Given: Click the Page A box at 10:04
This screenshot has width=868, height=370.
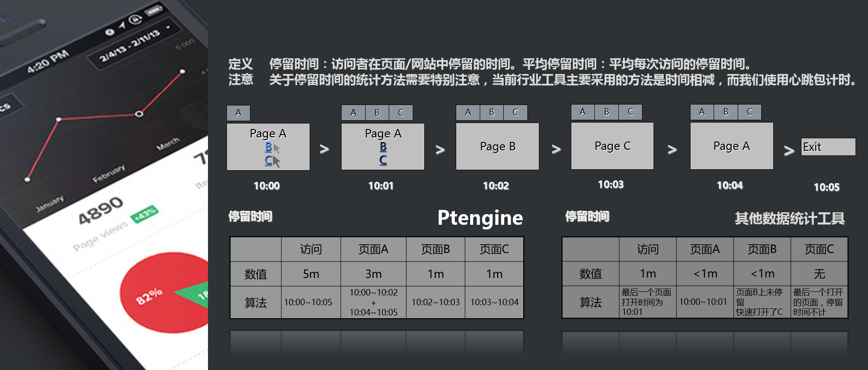Looking at the screenshot, I should [x=732, y=146].
